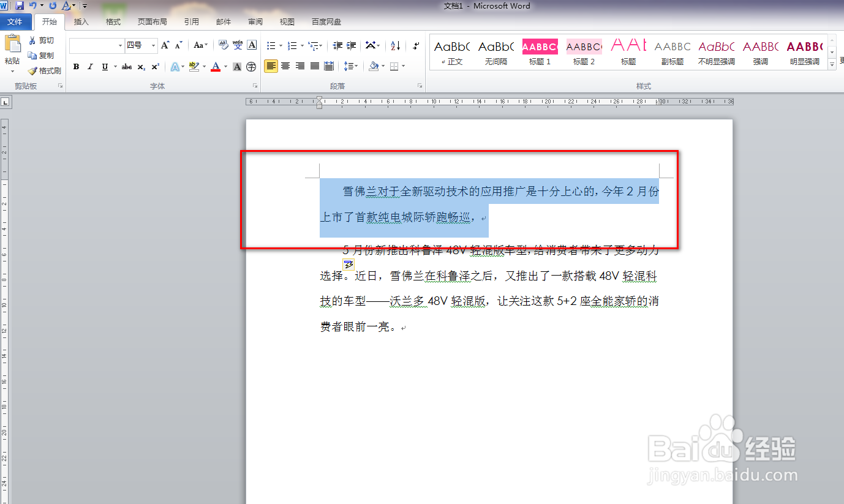The width and height of the screenshot is (844, 504).
Task: Switch to the 审阅 tab
Action: (255, 22)
